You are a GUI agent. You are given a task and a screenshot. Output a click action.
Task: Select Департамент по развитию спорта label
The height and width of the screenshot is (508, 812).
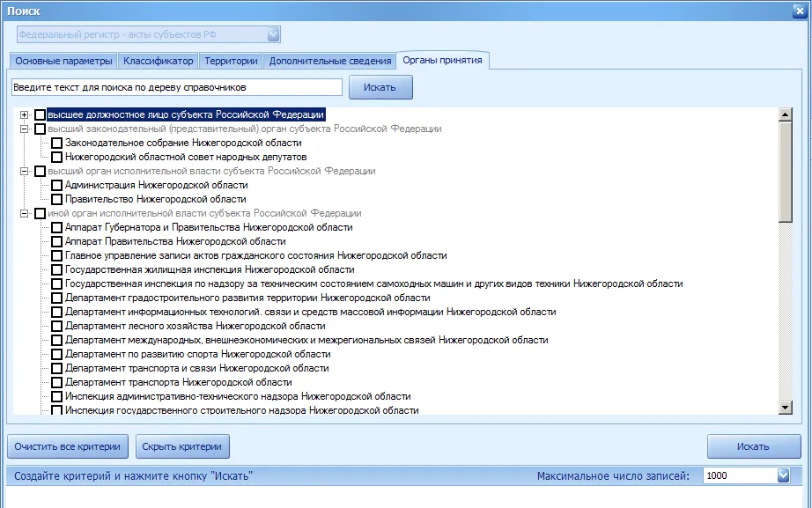(x=198, y=354)
